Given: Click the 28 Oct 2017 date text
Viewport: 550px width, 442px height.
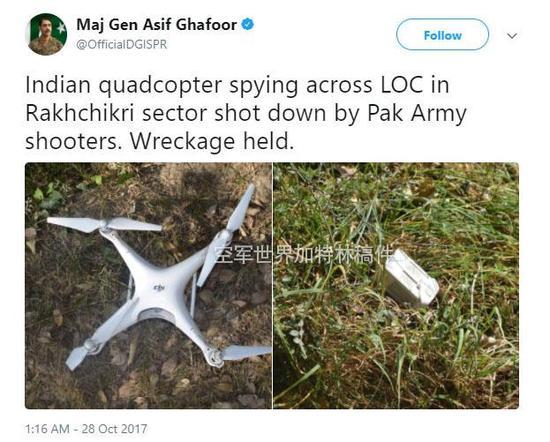Looking at the screenshot, I should 114,429.
